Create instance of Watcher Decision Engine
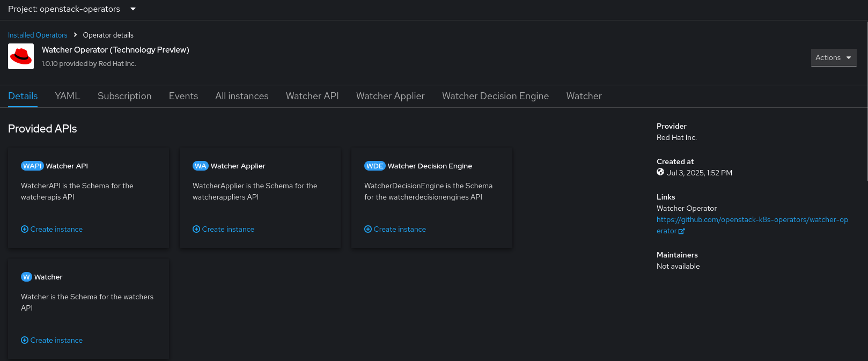The width and height of the screenshot is (868, 361). pyautogui.click(x=395, y=229)
